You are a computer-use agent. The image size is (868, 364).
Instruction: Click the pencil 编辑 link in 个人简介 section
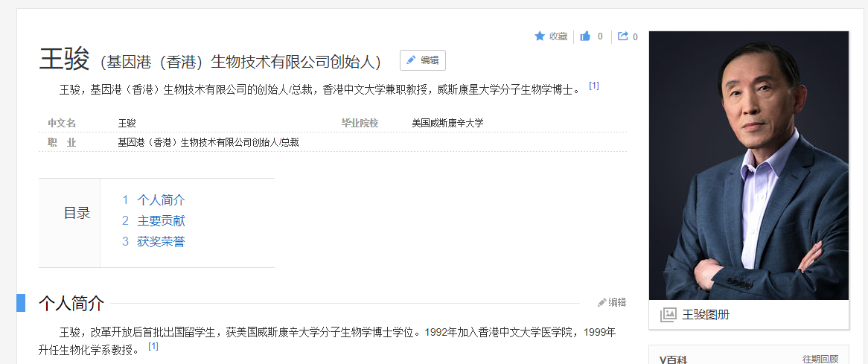click(x=612, y=303)
